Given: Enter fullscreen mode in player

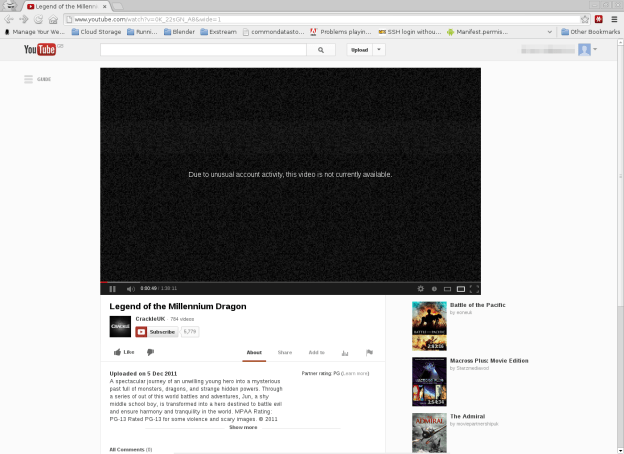Looking at the screenshot, I should point(474,289).
